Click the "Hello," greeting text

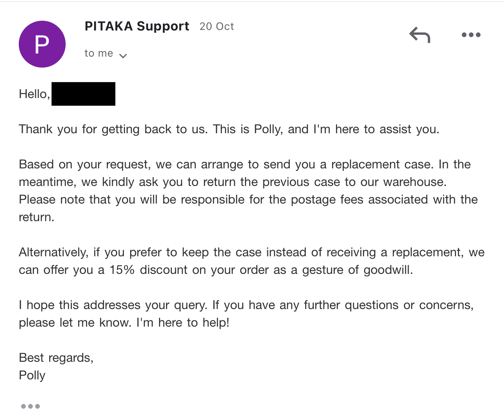[34, 94]
